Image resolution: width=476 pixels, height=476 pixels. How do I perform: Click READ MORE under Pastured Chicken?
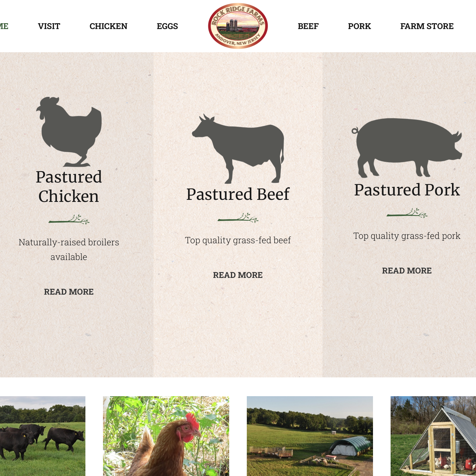(69, 292)
